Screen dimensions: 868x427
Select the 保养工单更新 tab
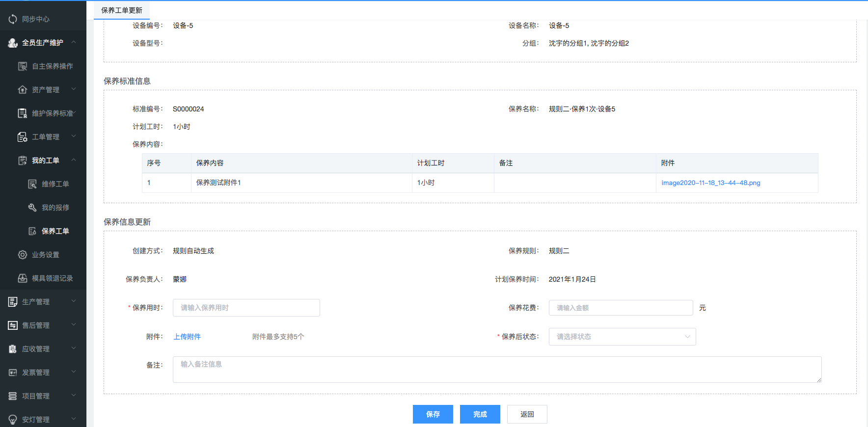(122, 10)
